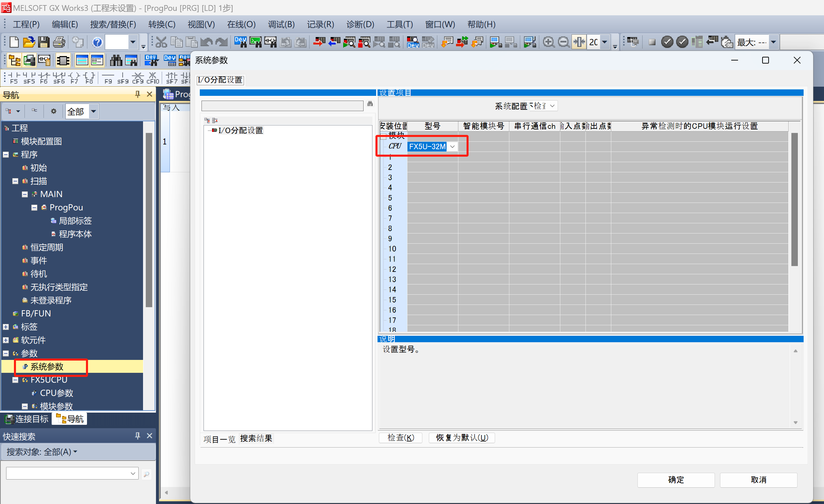Collapse the ProgPou tree node
Image resolution: width=824 pixels, height=504 pixels.
(34, 208)
